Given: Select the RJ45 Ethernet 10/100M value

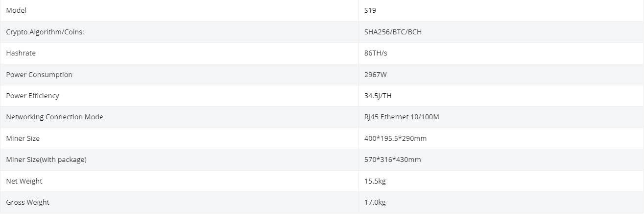Looking at the screenshot, I should (402, 117).
